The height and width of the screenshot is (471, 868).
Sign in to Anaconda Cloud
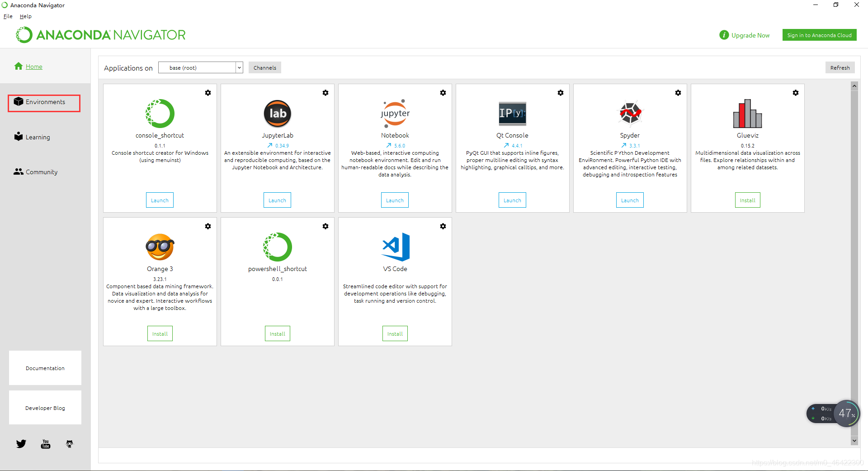pos(820,35)
